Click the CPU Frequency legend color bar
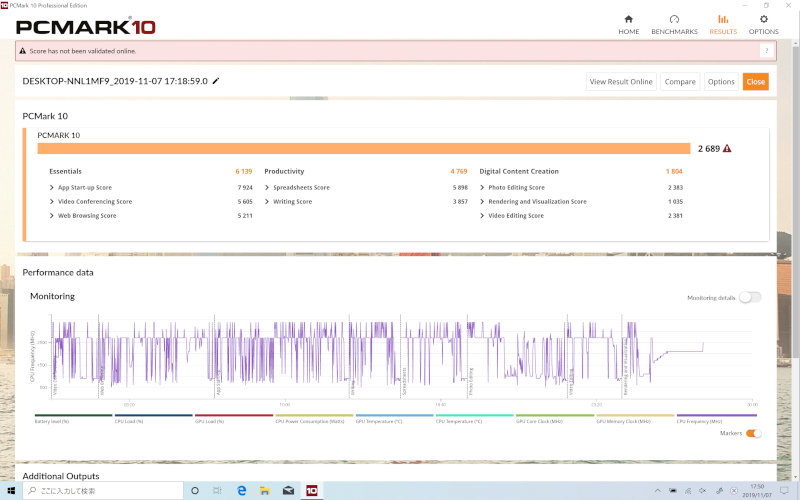800x500 pixels. tap(716, 415)
